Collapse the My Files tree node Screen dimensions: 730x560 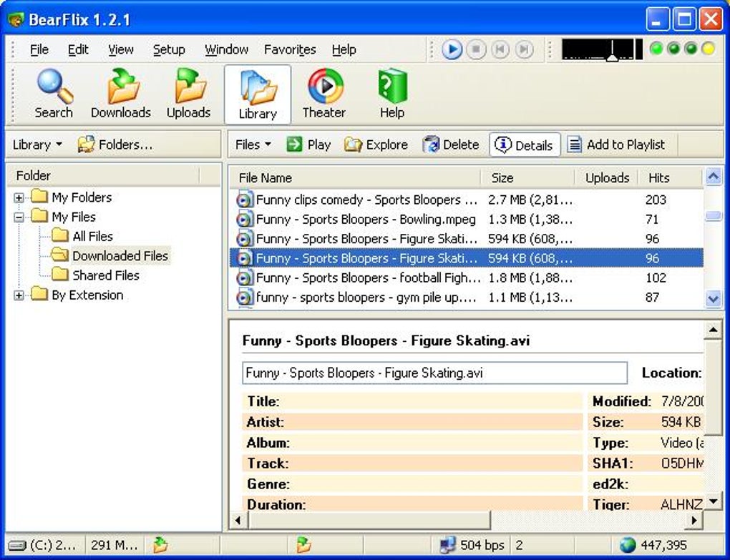[x=19, y=217]
